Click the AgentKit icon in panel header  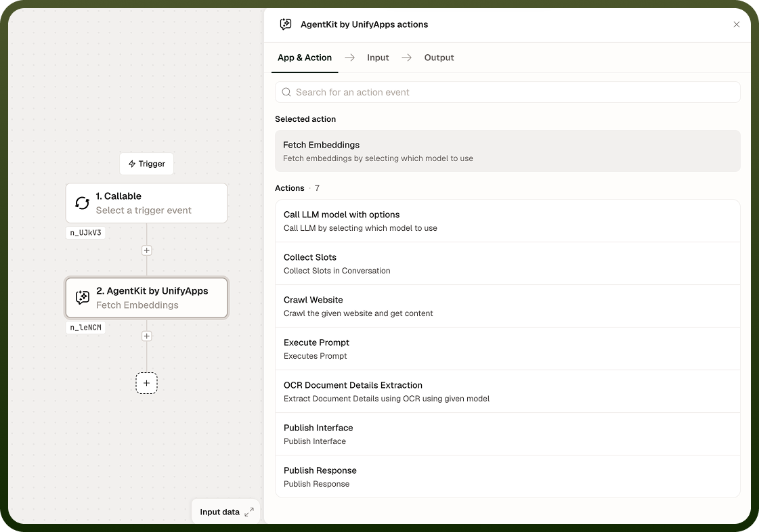click(286, 24)
